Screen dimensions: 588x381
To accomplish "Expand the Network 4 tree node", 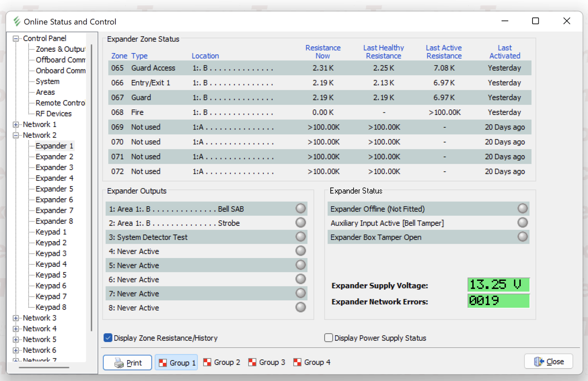I will tap(16, 329).
